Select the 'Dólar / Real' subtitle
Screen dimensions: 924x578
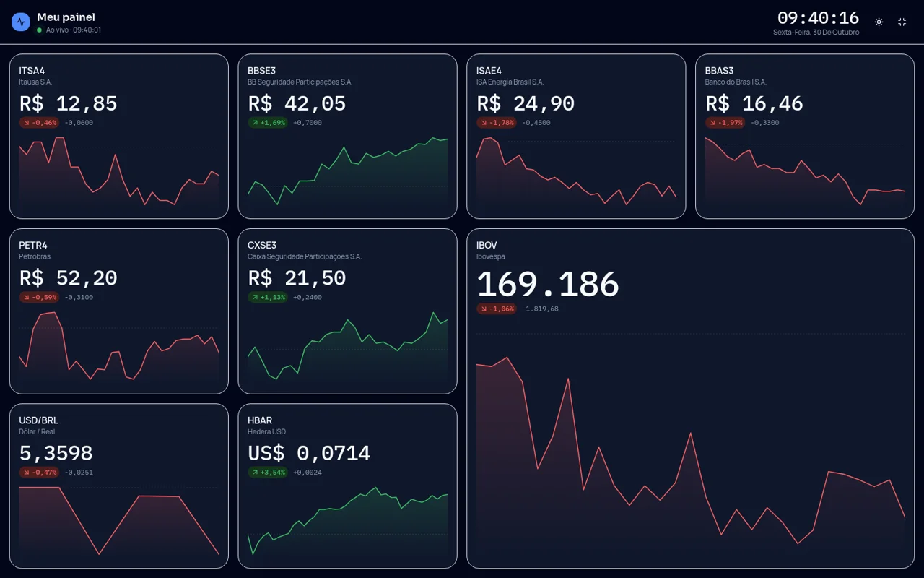pyautogui.click(x=38, y=432)
